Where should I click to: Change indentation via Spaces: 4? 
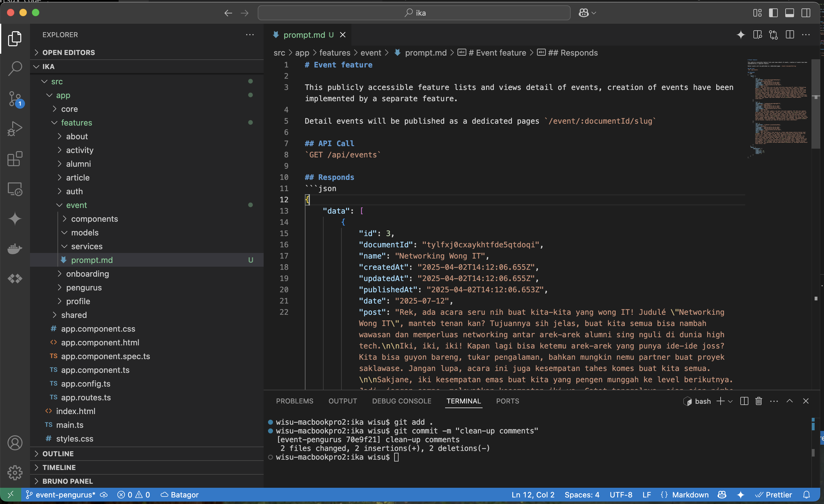click(582, 495)
